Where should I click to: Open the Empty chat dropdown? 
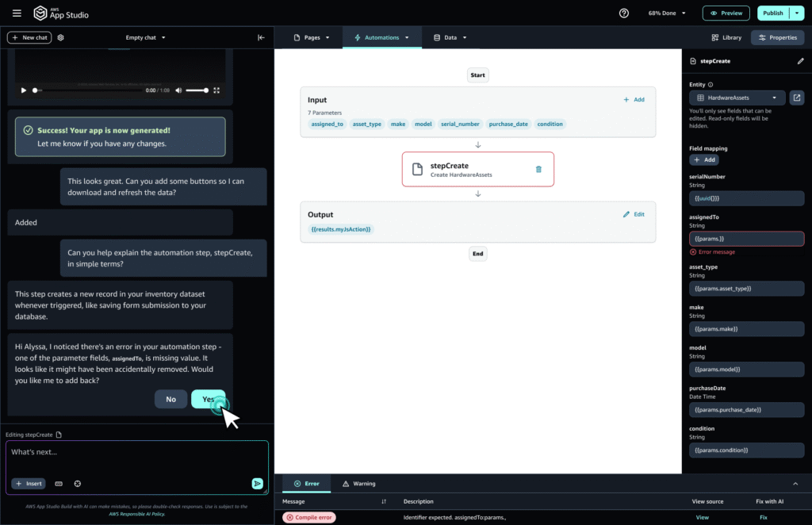point(146,37)
